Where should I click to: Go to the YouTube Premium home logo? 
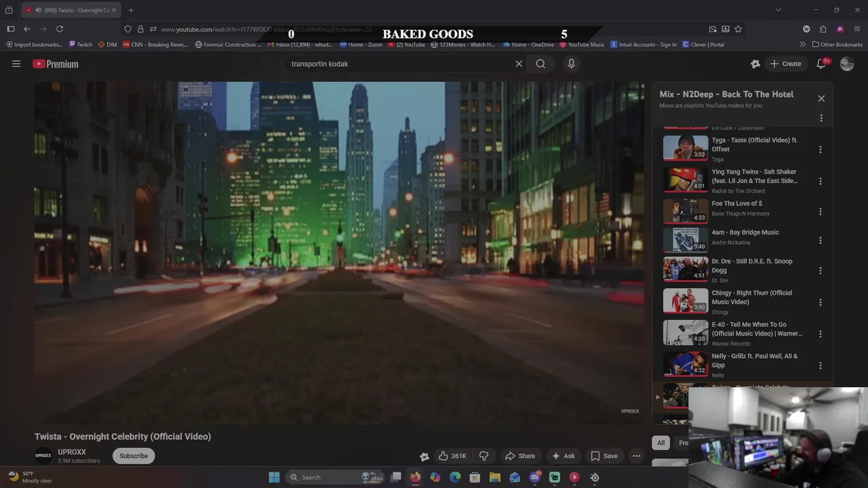point(56,64)
